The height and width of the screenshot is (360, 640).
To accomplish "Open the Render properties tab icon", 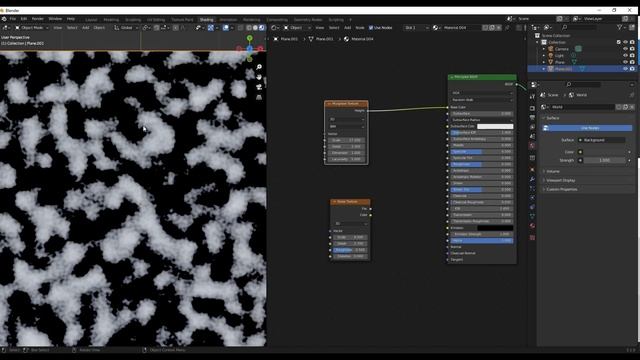I will tap(532, 108).
